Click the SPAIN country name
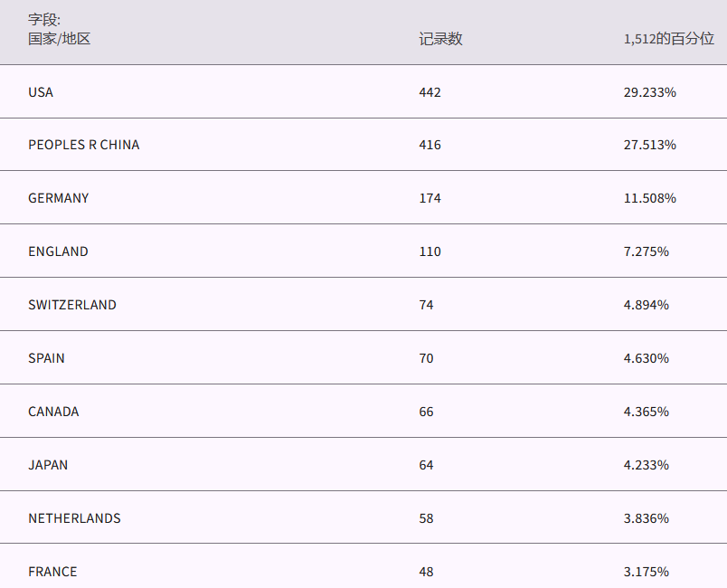This screenshot has height=588, width=727. tap(46, 358)
